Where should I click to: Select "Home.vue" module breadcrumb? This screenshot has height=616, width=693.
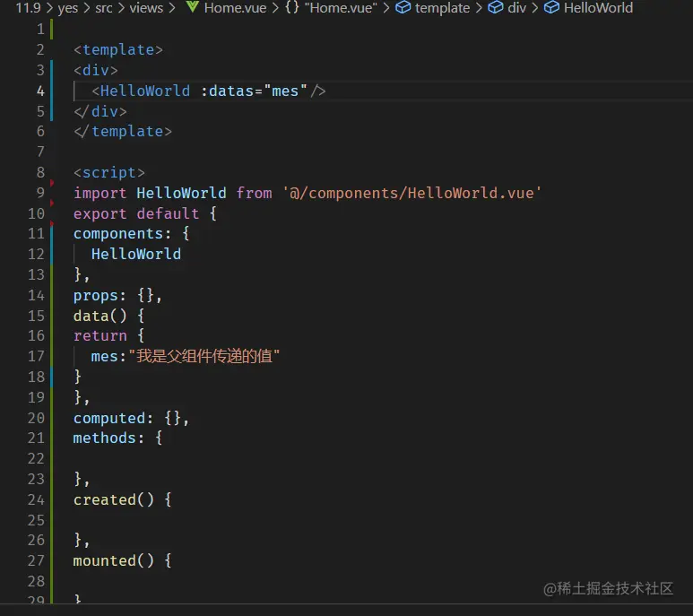[x=341, y=8]
